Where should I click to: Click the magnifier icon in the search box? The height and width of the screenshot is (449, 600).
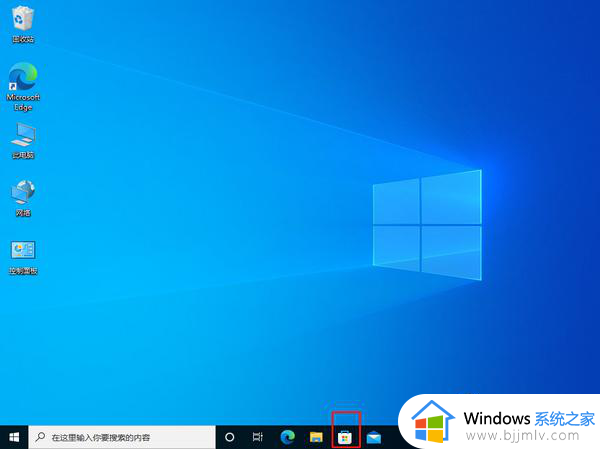pyautogui.click(x=40, y=437)
